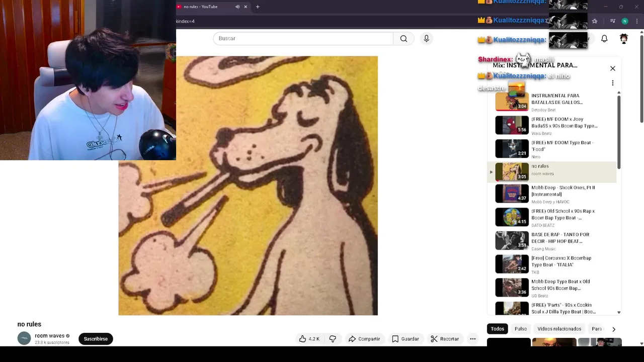644x362 pixels.
Task: Play MF DOOM x Joey Bada$$ beat
Action: pyautogui.click(x=552, y=126)
